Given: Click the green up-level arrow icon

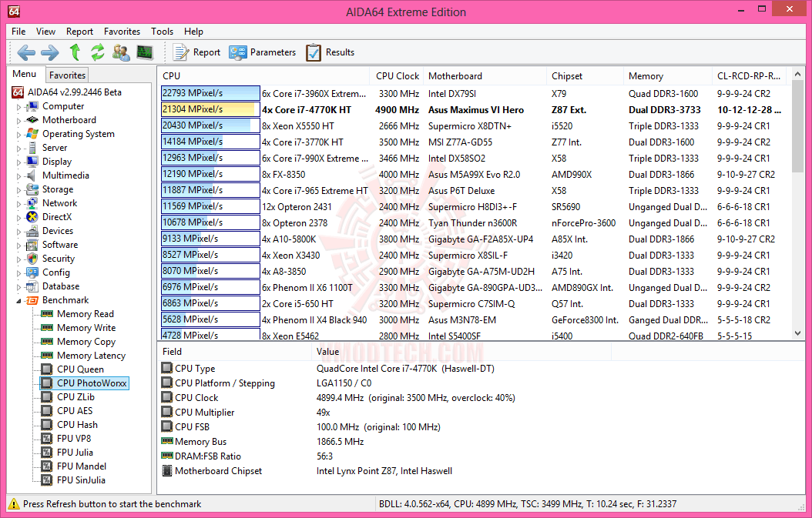Looking at the screenshot, I should point(75,52).
